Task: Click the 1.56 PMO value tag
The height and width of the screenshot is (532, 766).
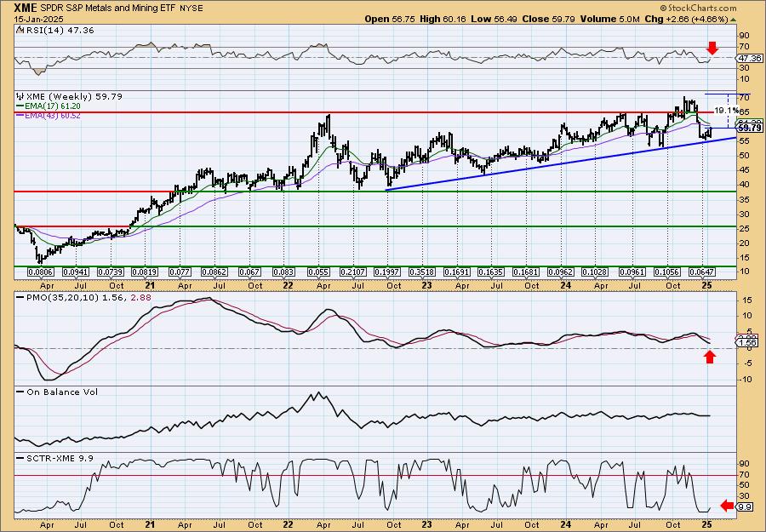Action: (748, 343)
